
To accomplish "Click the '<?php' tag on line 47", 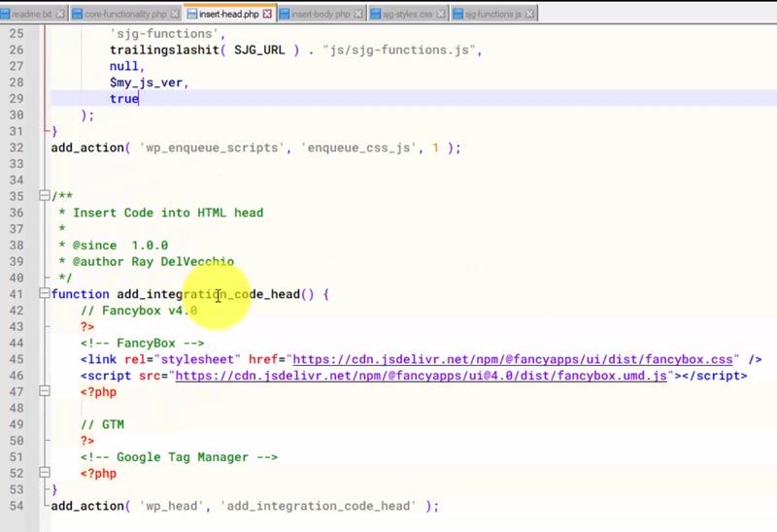I will tap(99, 392).
